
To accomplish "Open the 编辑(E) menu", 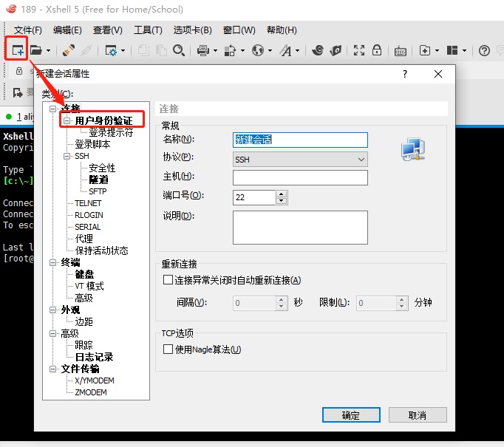I will (x=67, y=30).
